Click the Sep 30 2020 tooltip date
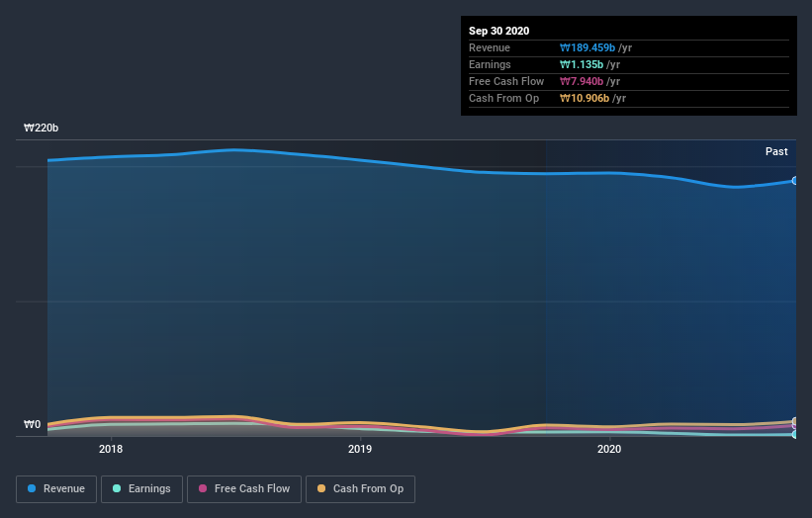 pyautogui.click(x=498, y=31)
